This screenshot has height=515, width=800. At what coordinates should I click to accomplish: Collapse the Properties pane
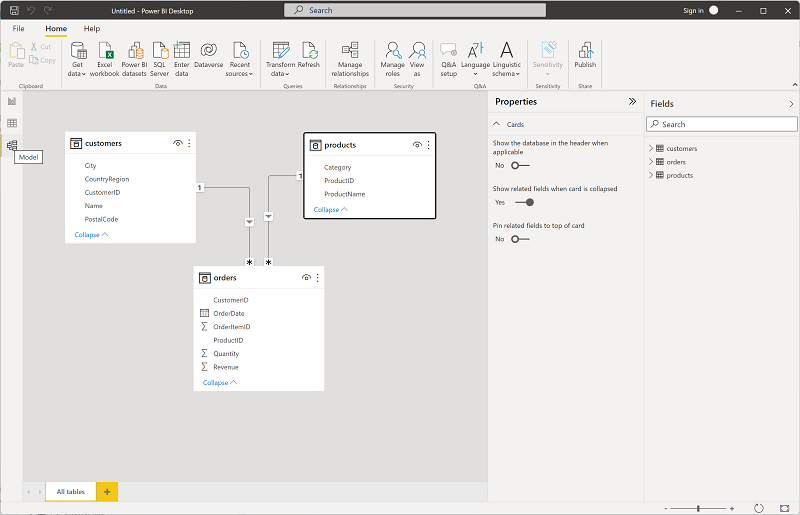pos(633,102)
